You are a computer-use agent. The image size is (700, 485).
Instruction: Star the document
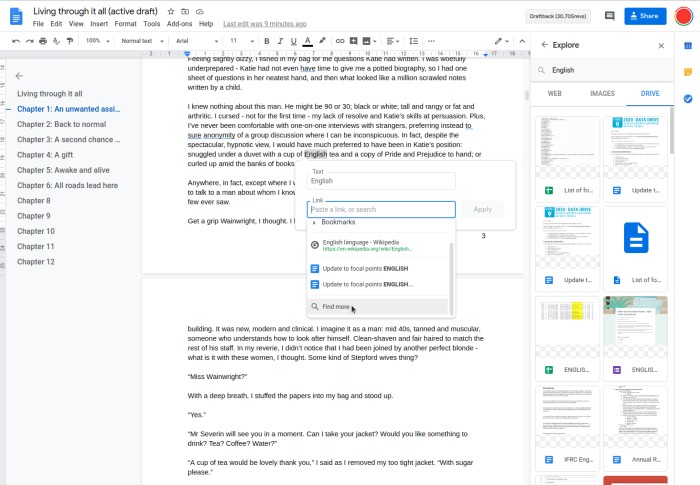[x=171, y=12]
